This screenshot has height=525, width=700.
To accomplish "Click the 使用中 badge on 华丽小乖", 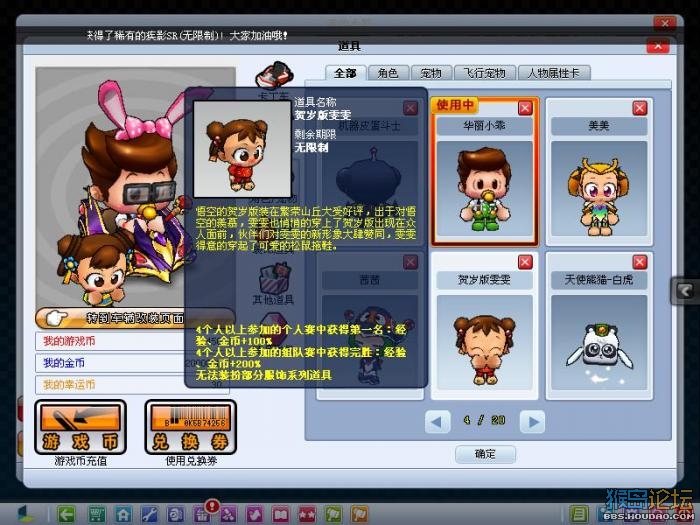I will pyautogui.click(x=454, y=105).
